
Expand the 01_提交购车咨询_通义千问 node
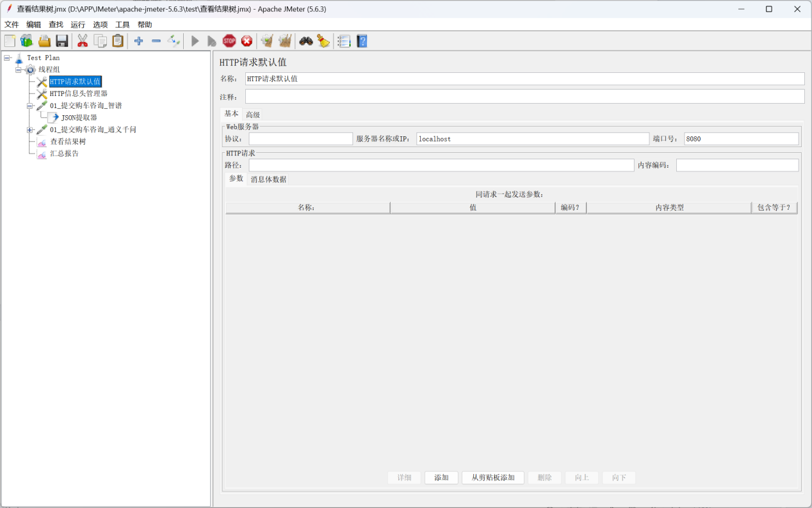click(x=30, y=130)
